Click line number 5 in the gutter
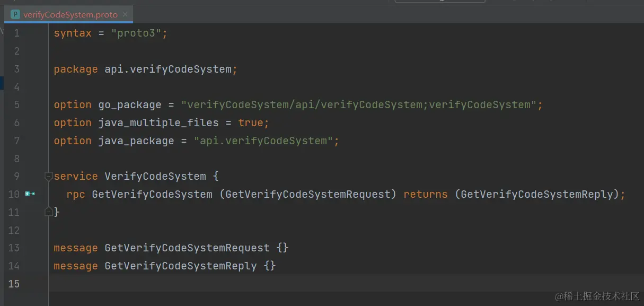The height and width of the screenshot is (306, 644). point(16,104)
